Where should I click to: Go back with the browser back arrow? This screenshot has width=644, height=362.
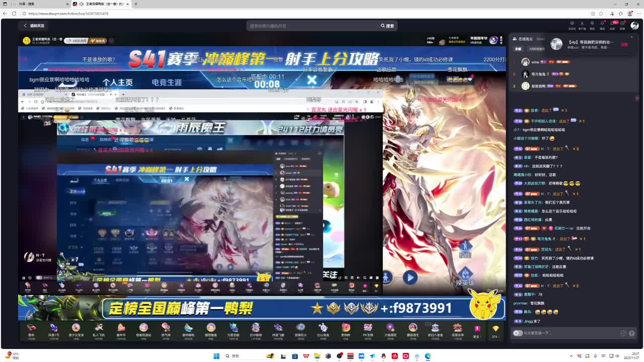coord(5,14)
